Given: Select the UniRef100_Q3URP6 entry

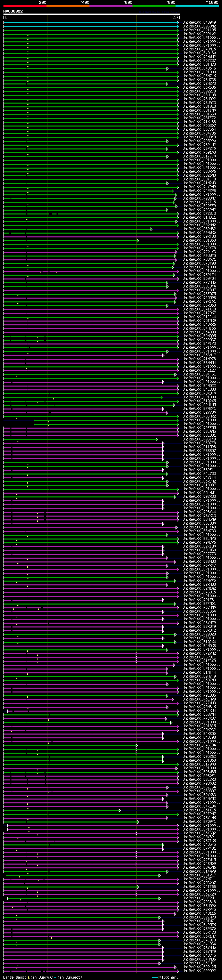Looking at the screenshot, I should [x=199, y=172].
